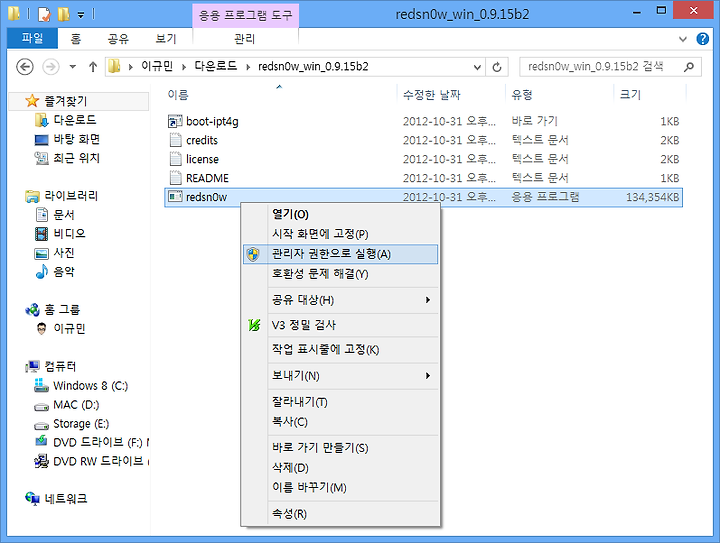Click the redsn0w application icon
Image resolution: width=720 pixels, height=543 pixels.
[175, 197]
